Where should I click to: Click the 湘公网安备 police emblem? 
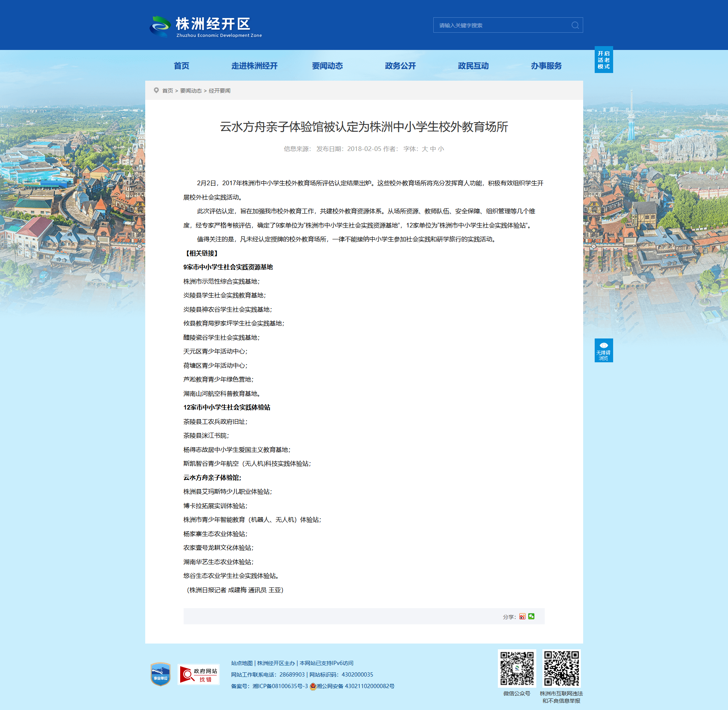click(313, 686)
